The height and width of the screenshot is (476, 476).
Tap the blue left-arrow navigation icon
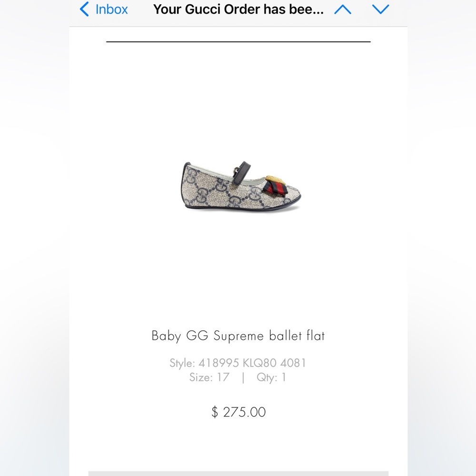[84, 10]
